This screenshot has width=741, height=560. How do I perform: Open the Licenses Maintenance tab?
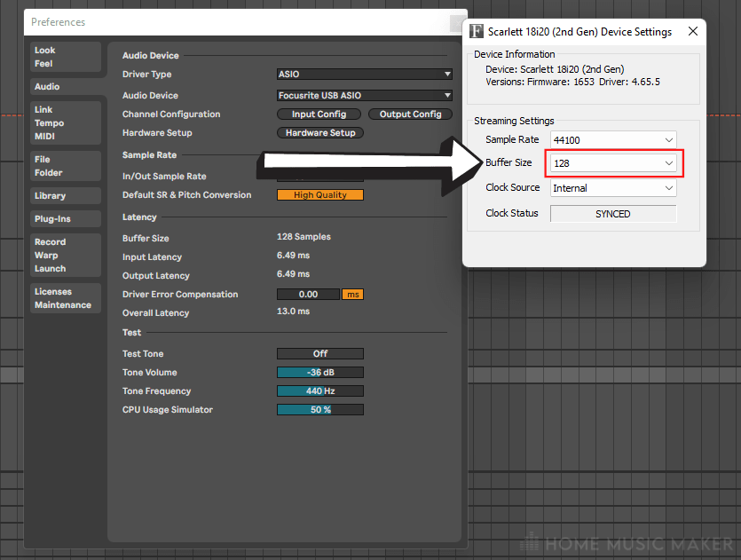tap(65, 298)
